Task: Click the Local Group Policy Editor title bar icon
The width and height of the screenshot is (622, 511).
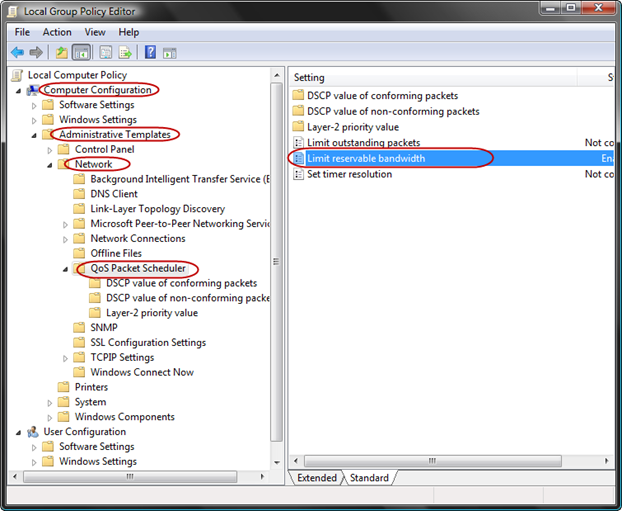Action: [12, 11]
